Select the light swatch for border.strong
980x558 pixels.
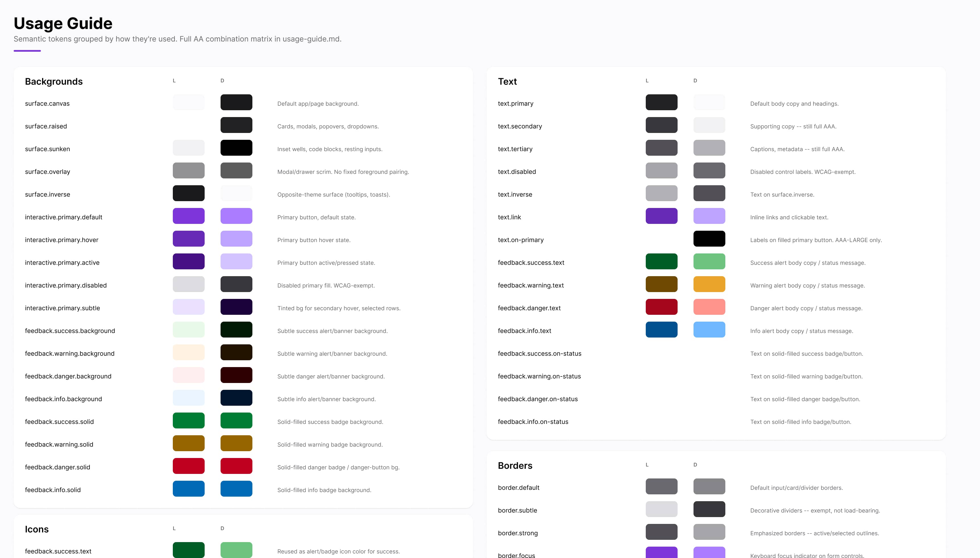(661, 532)
